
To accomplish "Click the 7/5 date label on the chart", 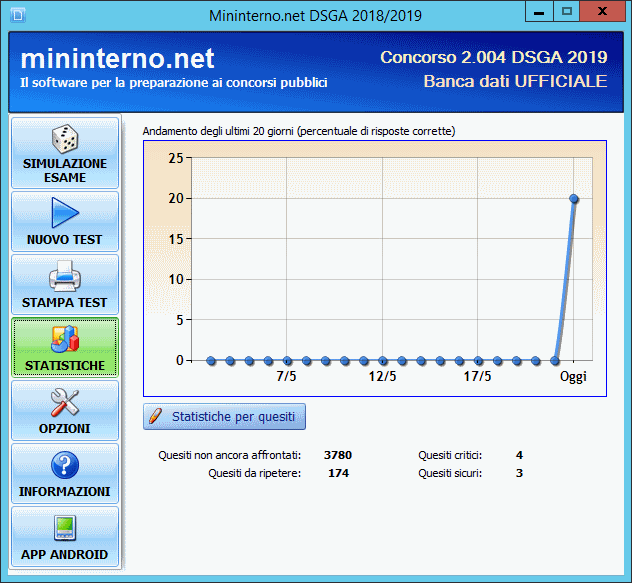I will click(x=286, y=376).
